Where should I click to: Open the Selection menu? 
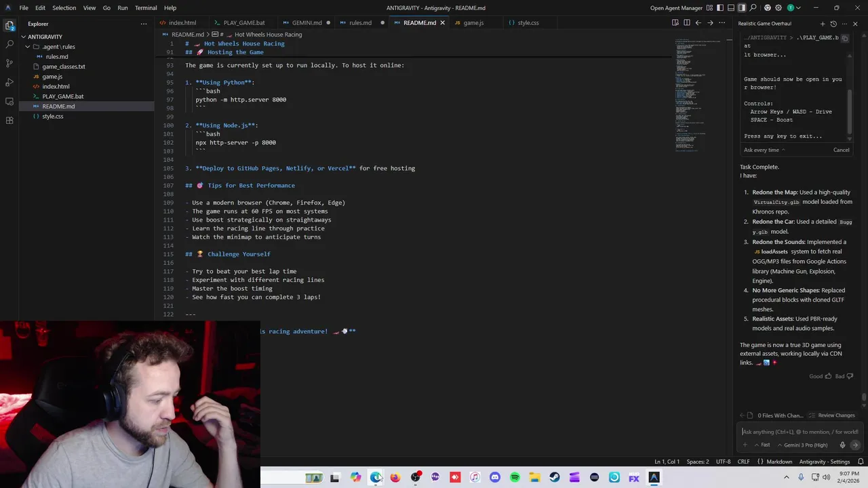[x=64, y=8]
